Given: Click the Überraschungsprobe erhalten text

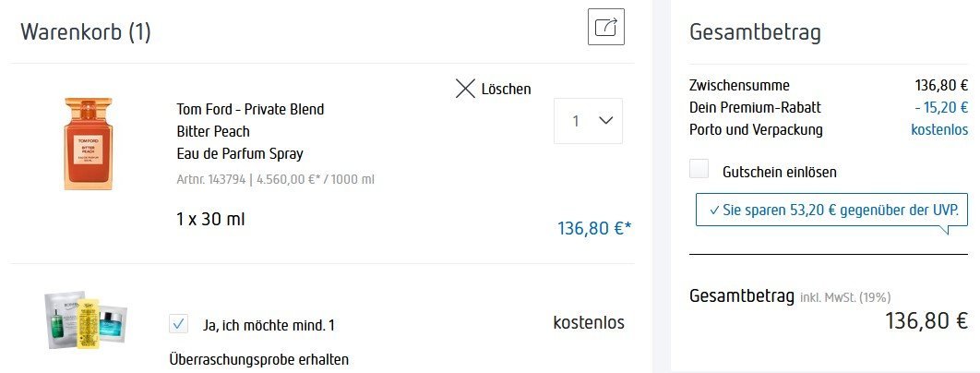Looking at the screenshot, I should [259, 359].
